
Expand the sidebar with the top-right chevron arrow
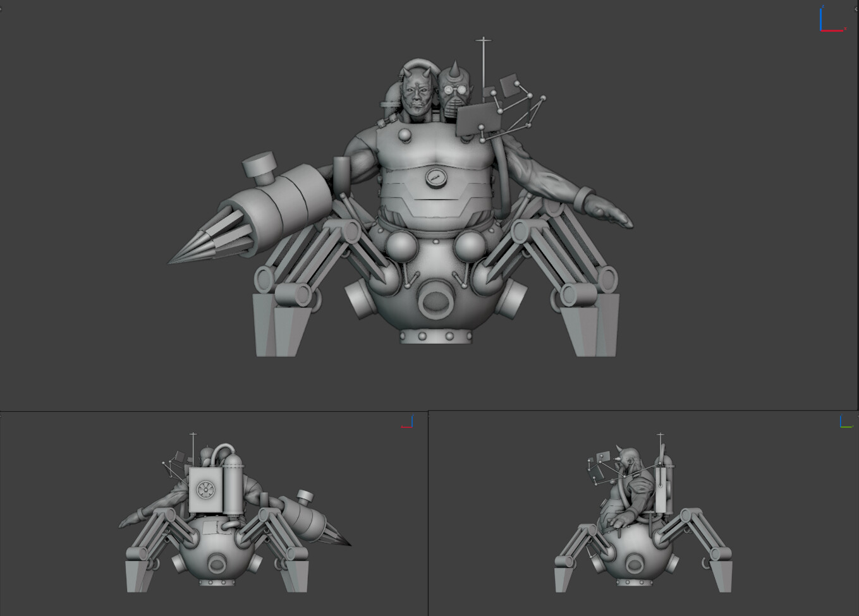pos(856,9)
